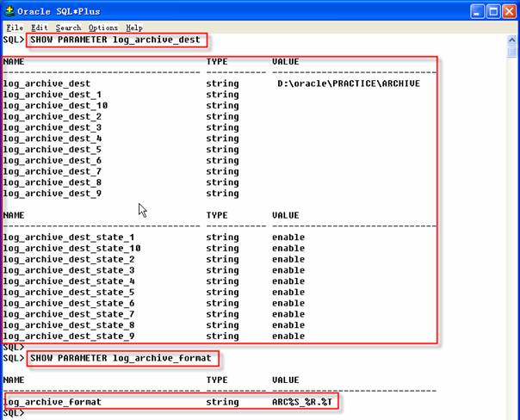Click the log_archive_dest_state_2 row name
Screen dimensions: 520x420
click(x=69, y=260)
